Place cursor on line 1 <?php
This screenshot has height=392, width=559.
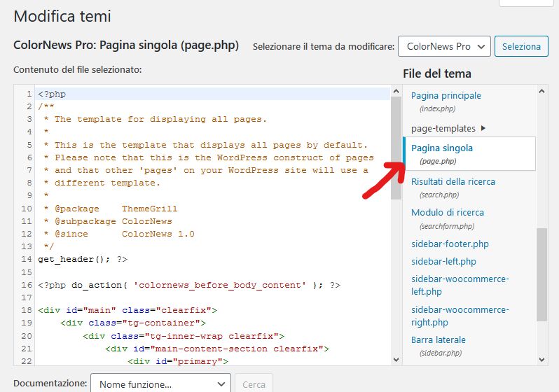coord(52,94)
